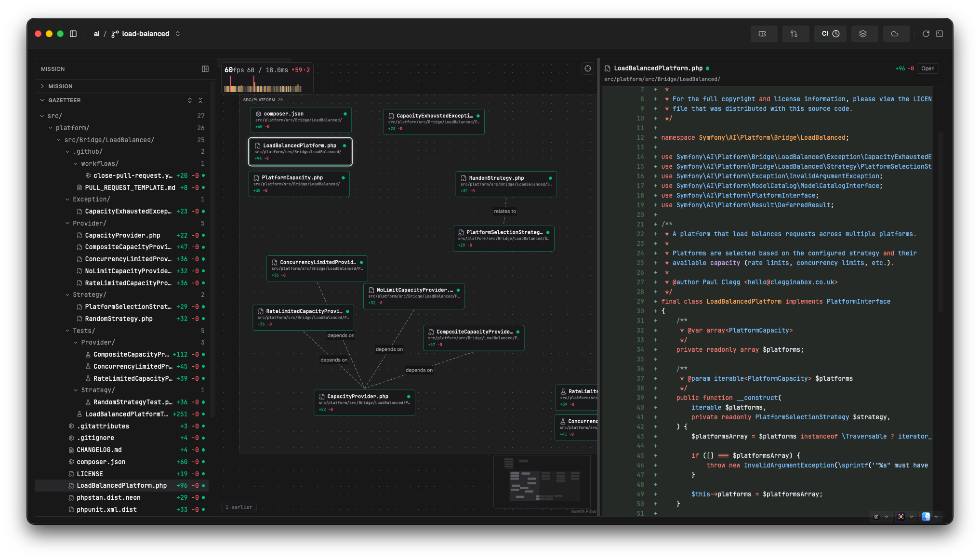
Task: Open the ticket icon button in top toolbar
Action: tap(764, 34)
